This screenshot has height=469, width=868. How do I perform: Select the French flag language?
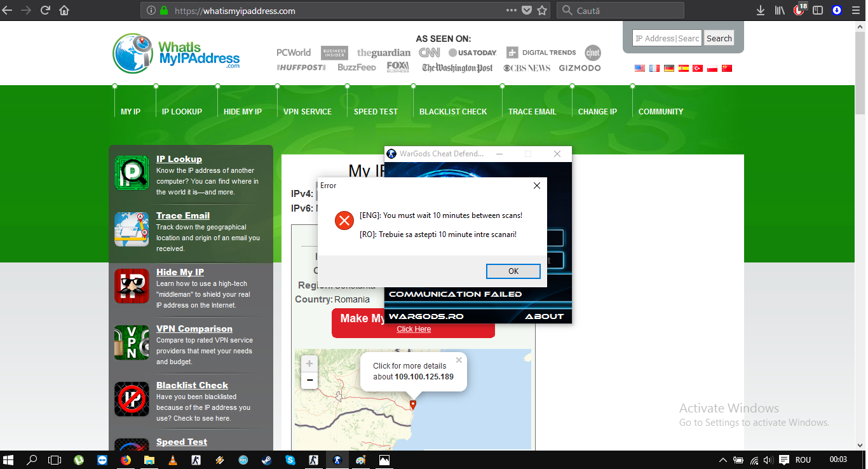[654, 68]
